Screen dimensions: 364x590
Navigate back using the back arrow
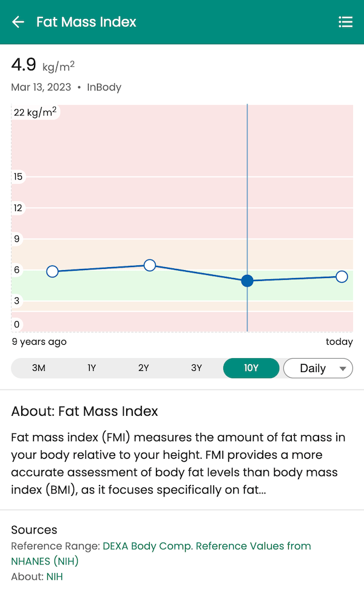pyautogui.click(x=18, y=22)
